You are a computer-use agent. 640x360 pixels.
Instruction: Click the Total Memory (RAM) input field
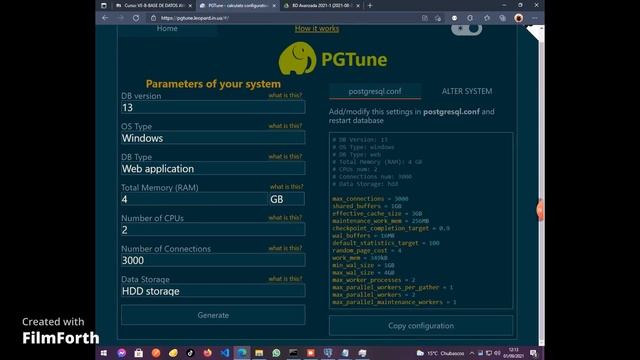(x=194, y=199)
